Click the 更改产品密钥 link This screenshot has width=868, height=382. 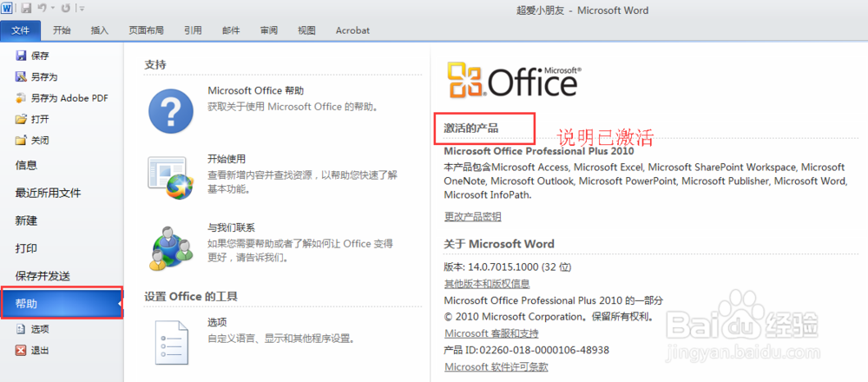tap(473, 216)
